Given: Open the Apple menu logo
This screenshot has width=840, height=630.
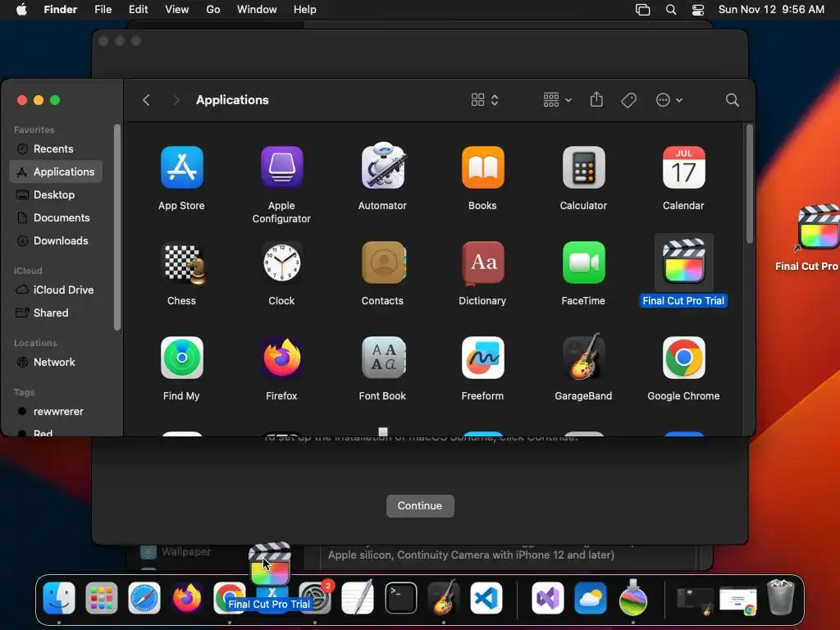Looking at the screenshot, I should tap(21, 10).
